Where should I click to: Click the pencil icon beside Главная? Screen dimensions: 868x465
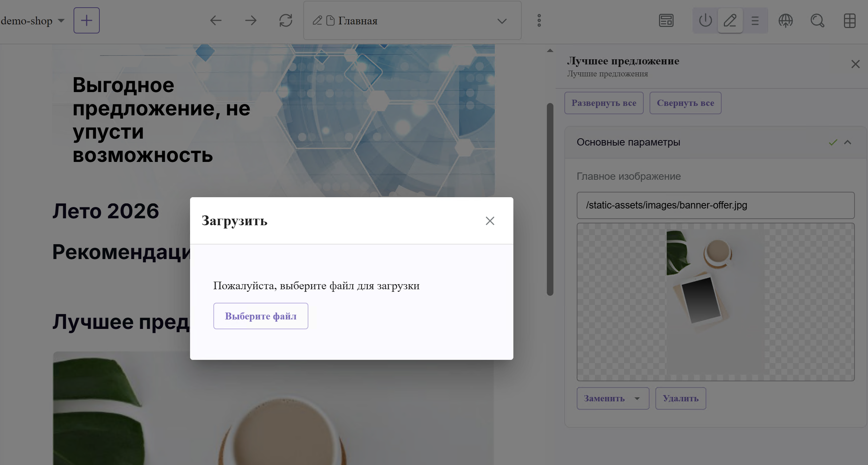(x=317, y=20)
